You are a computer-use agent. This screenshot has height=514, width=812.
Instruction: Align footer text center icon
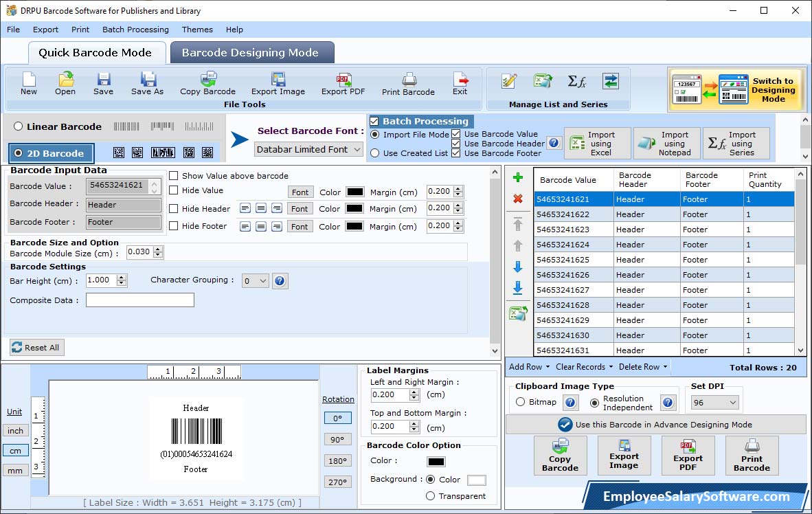261,226
